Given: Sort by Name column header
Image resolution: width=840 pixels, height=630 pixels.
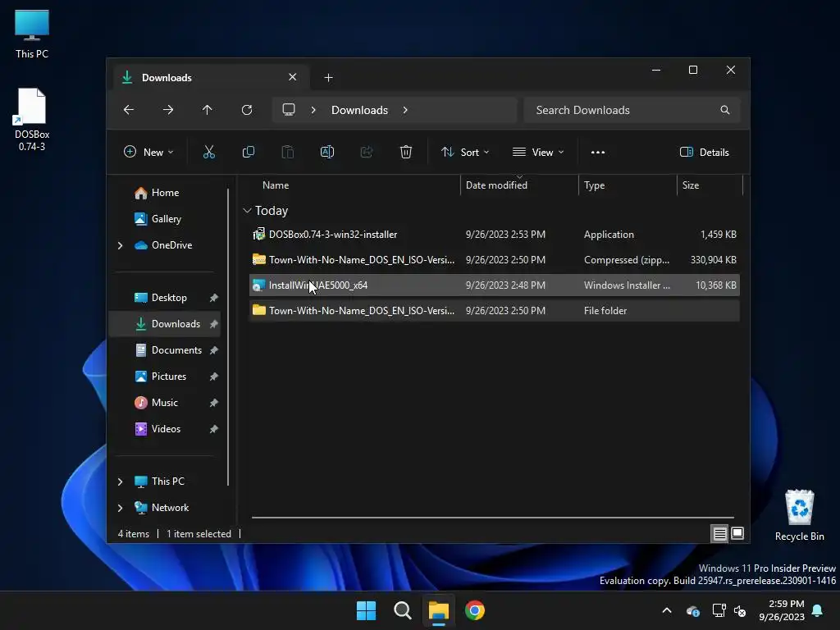Looking at the screenshot, I should [x=276, y=185].
